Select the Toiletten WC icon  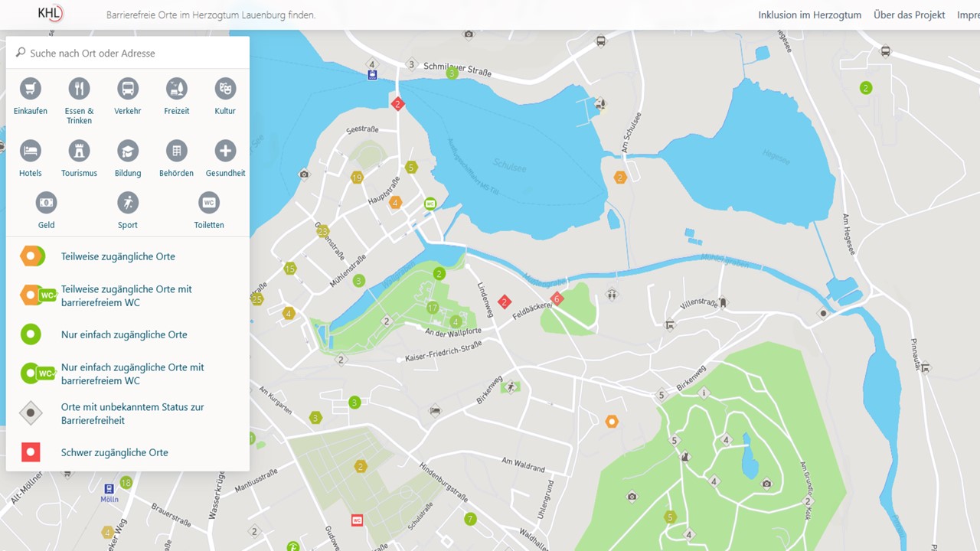tap(209, 203)
